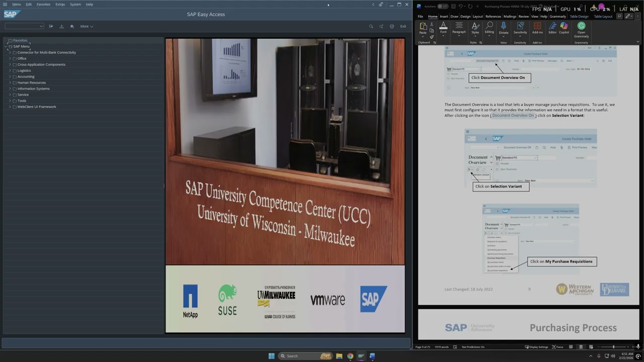Click Display Settings in Word status bar
The width and height of the screenshot is (644, 362).
537,347
